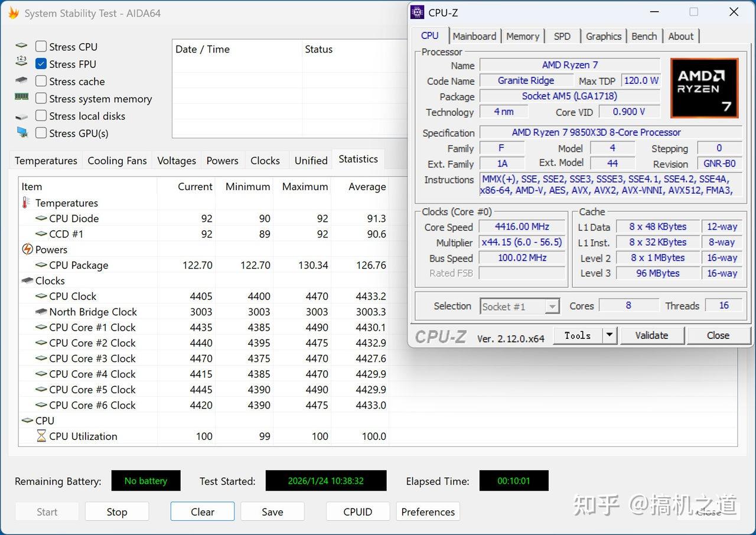The height and width of the screenshot is (535, 756).
Task: Switch to the Temperatures tab in AIDA64
Action: click(x=46, y=161)
